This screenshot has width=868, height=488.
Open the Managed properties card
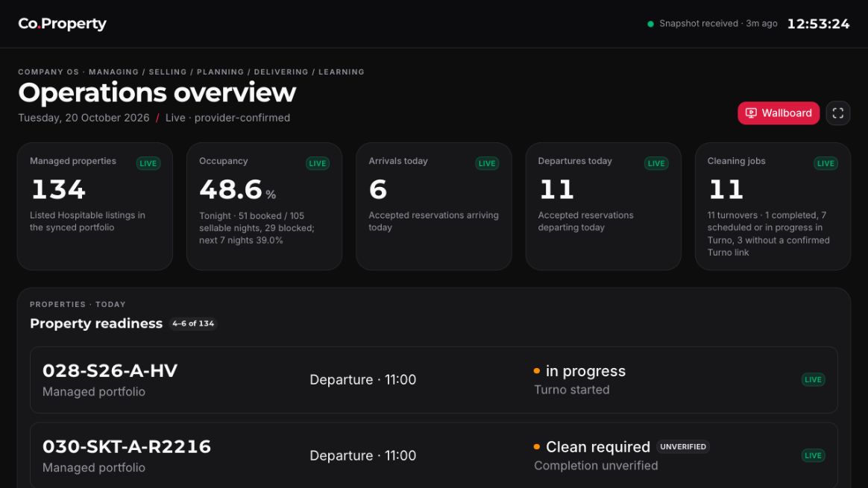coord(95,206)
